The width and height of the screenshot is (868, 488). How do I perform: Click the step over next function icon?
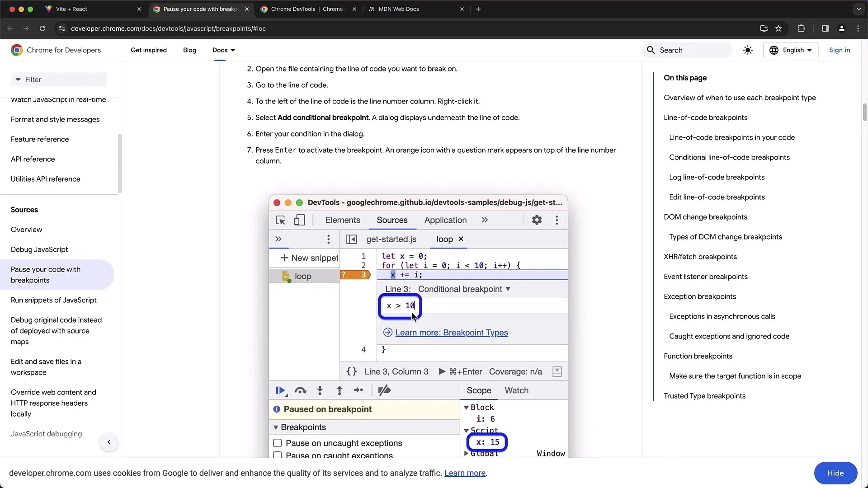301,390
